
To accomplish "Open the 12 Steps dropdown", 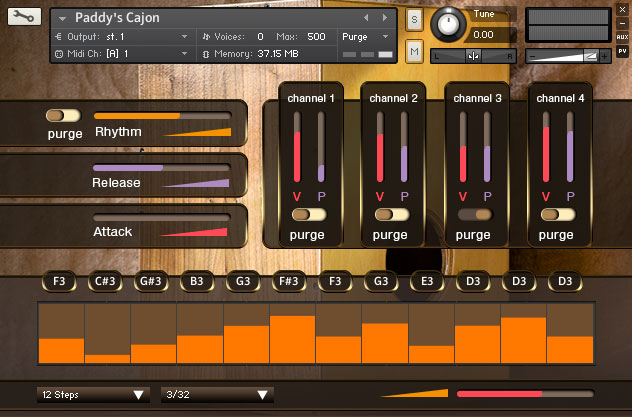I will [94, 395].
